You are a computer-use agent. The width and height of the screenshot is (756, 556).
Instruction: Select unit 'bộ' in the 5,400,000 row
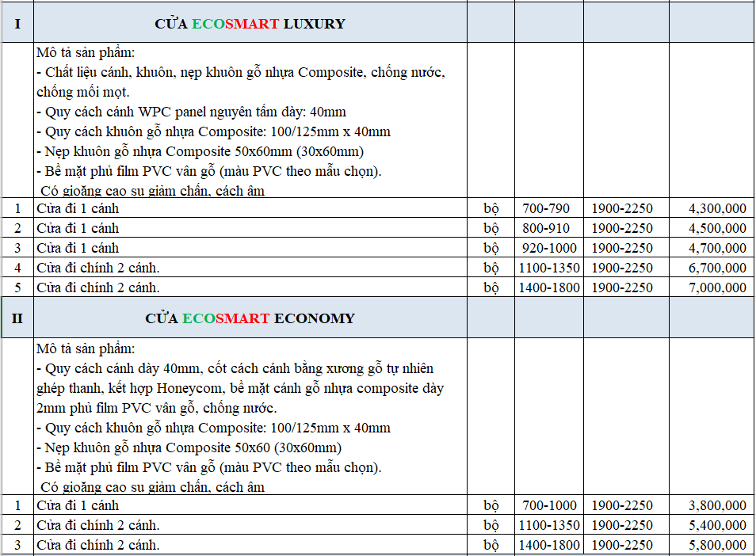click(491, 524)
